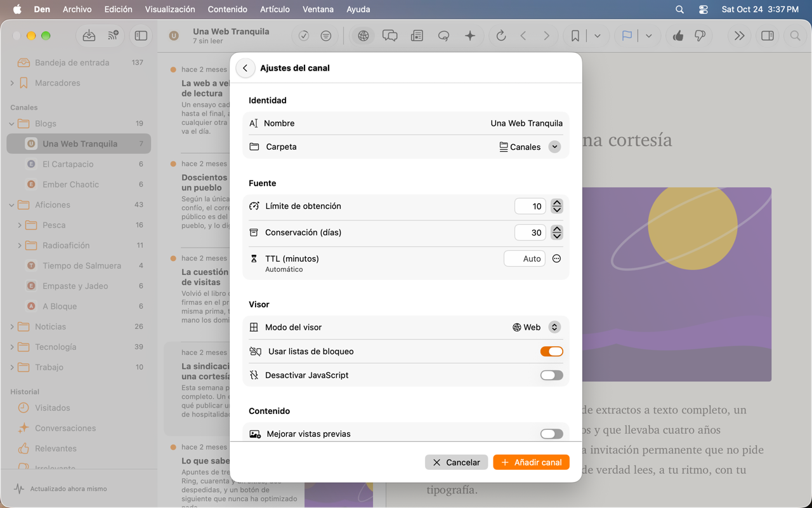Viewport: 812px width, 508px height.
Task: Click the Añadir canal button
Action: coord(531,462)
